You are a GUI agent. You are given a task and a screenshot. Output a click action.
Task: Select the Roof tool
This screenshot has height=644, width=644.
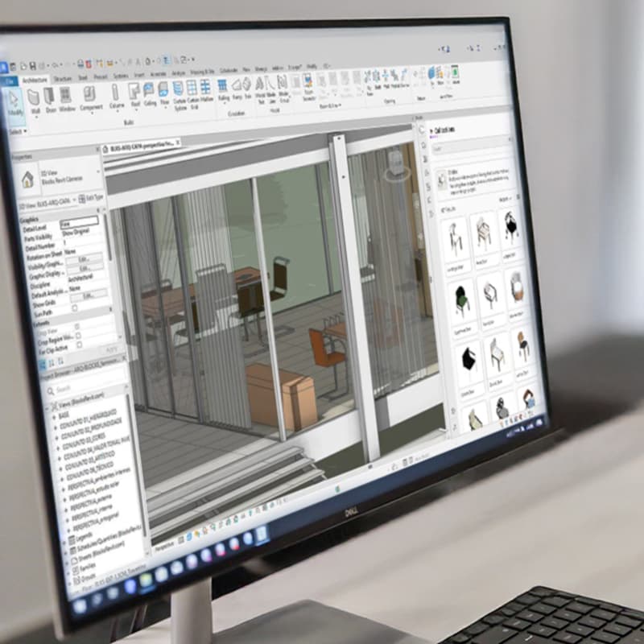pos(134,95)
